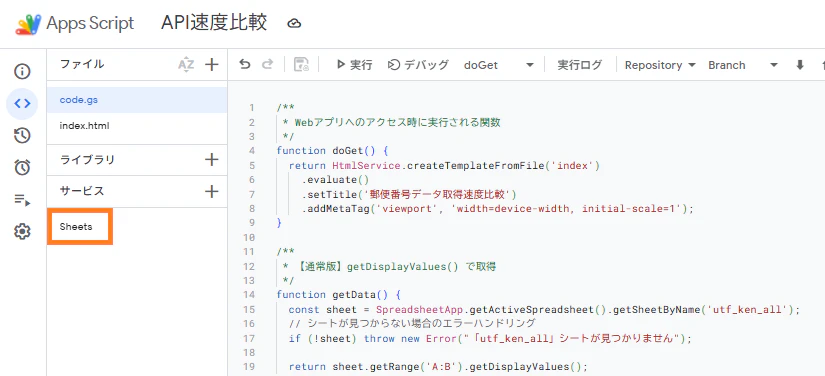Open the index.html file

[x=137, y=126]
